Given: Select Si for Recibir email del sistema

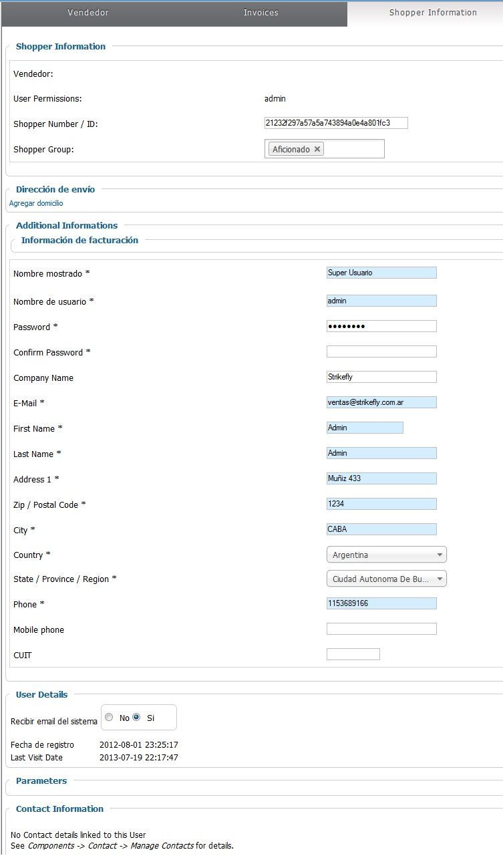Looking at the screenshot, I should (x=136, y=717).
